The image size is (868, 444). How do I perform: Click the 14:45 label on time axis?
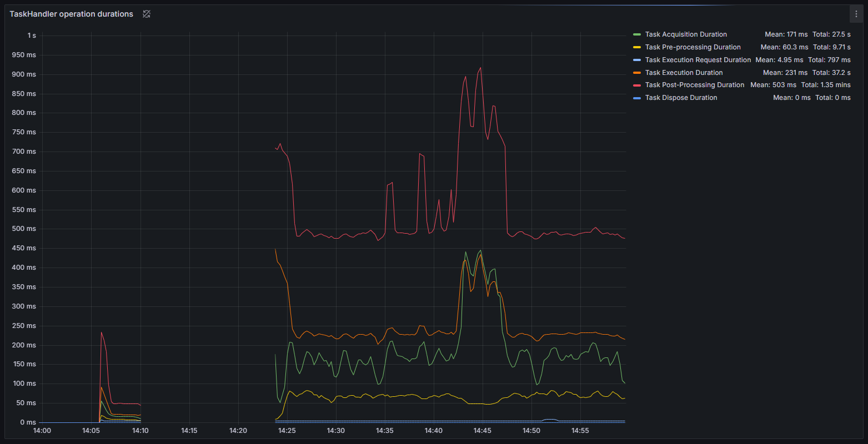482,431
